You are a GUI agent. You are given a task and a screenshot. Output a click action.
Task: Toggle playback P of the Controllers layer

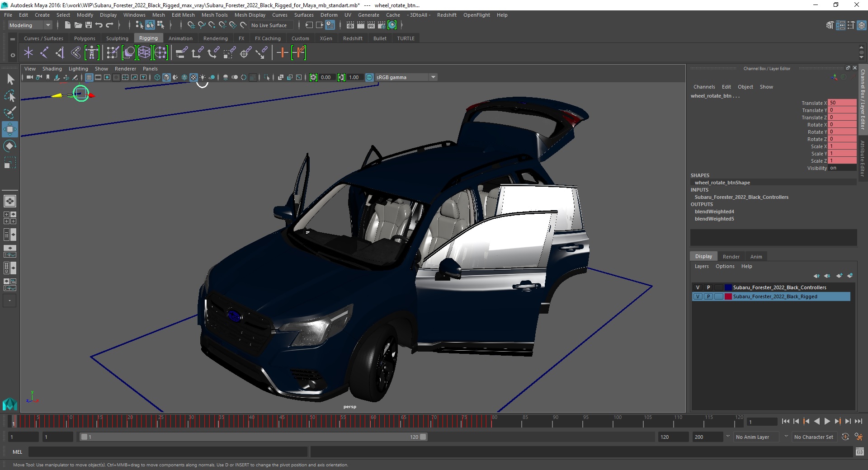point(708,287)
